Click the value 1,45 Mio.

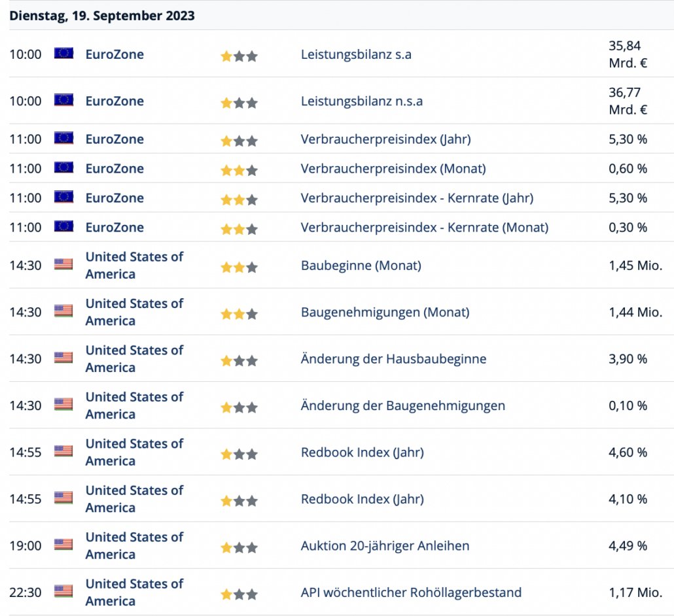[635, 265]
